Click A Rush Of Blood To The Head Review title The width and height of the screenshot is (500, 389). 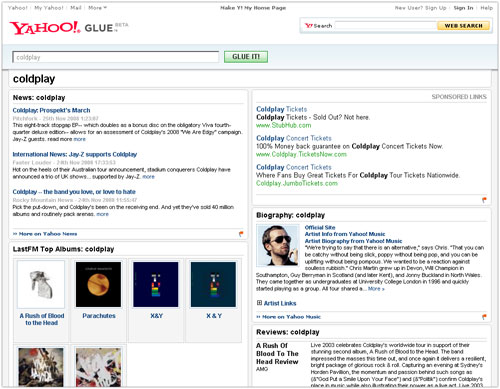[277, 354]
